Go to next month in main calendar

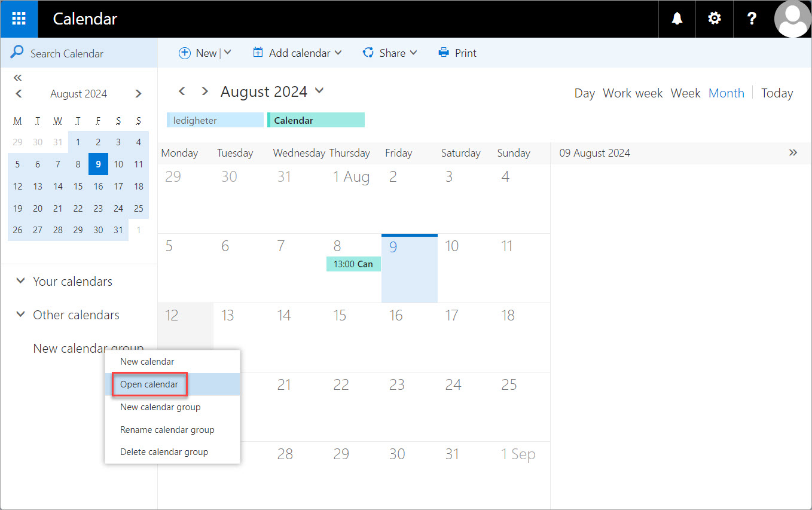[204, 91]
